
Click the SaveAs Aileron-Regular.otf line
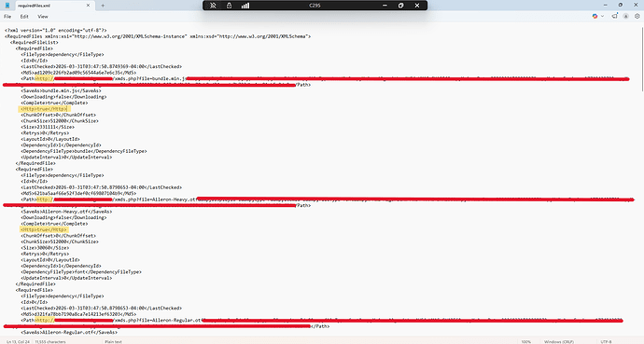tap(69, 332)
